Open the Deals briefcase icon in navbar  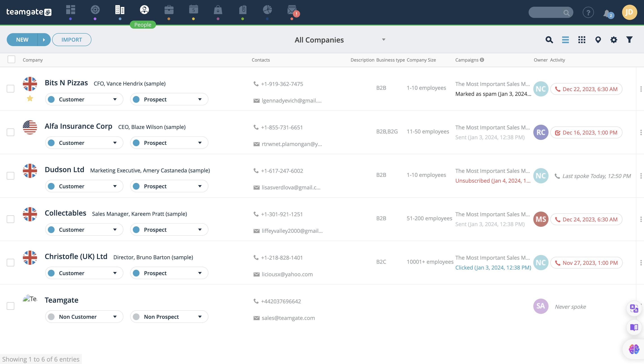(169, 10)
